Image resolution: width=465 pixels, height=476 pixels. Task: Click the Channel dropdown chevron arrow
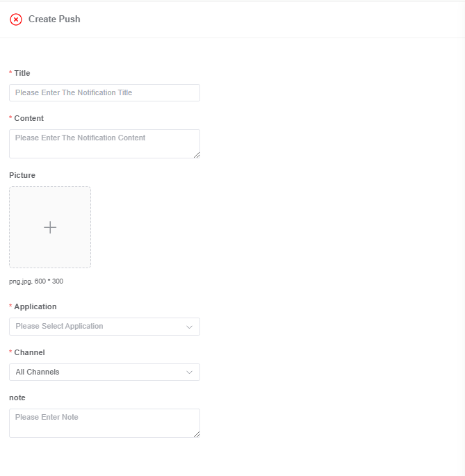[x=189, y=372]
